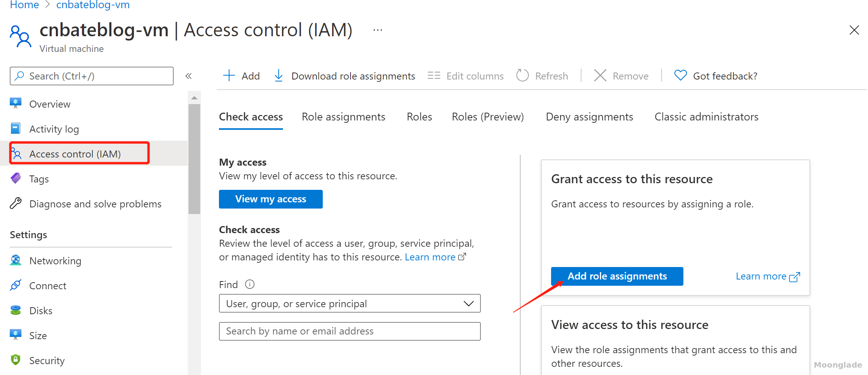Image resolution: width=868 pixels, height=375 pixels.
Task: Click the Tags purple tag icon
Action: click(x=16, y=179)
